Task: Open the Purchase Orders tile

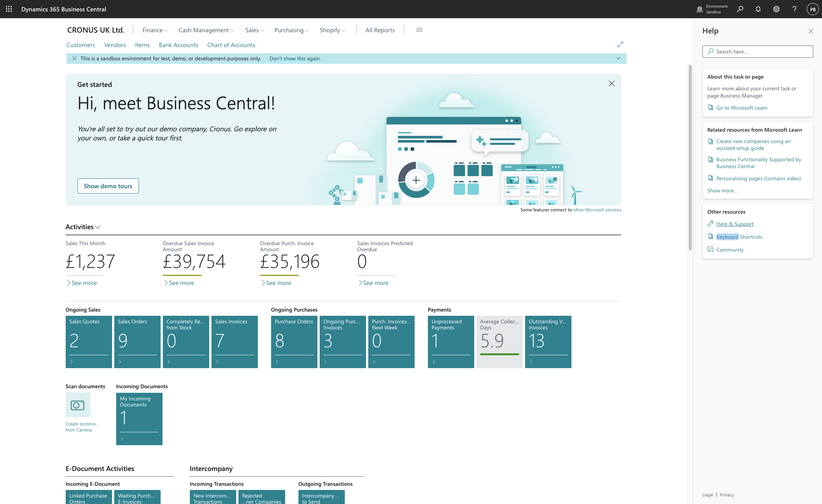Action: click(x=294, y=342)
